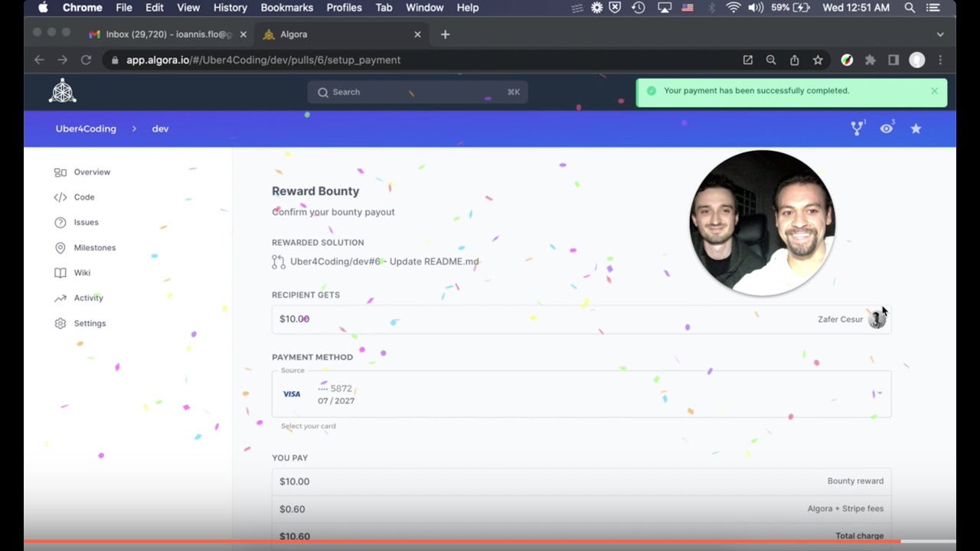Reload the Algora page
The height and width of the screenshot is (551, 980).
(86, 60)
